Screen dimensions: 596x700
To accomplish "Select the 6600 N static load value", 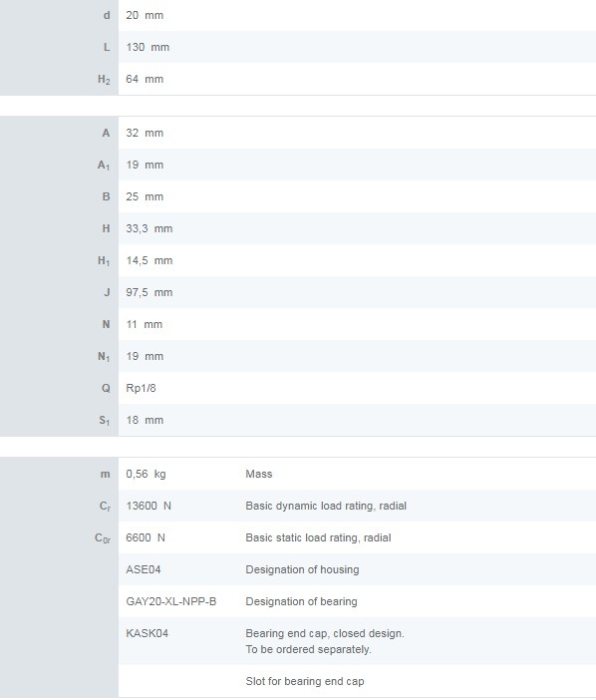I will (x=146, y=537).
